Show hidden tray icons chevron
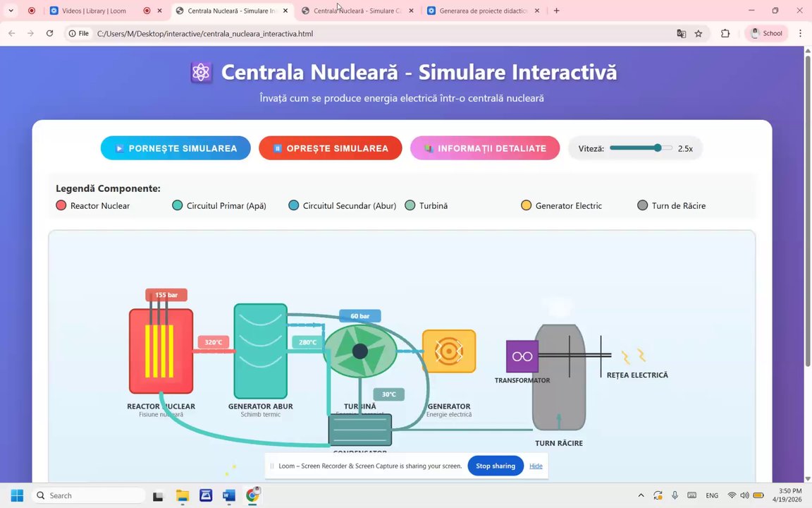 coord(641,495)
